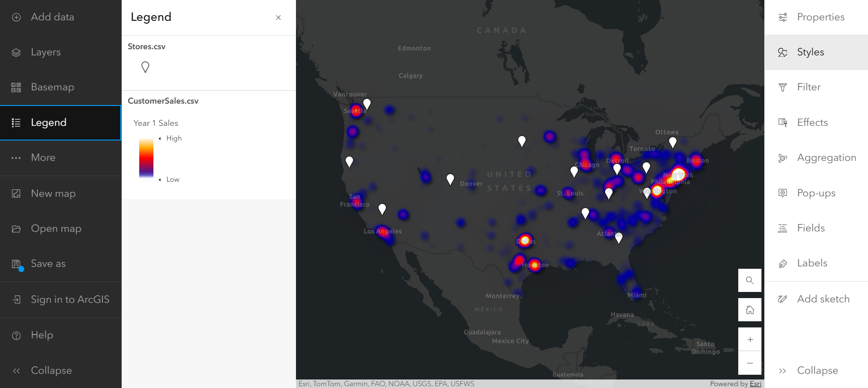Zoom out with the minus button

click(750, 363)
